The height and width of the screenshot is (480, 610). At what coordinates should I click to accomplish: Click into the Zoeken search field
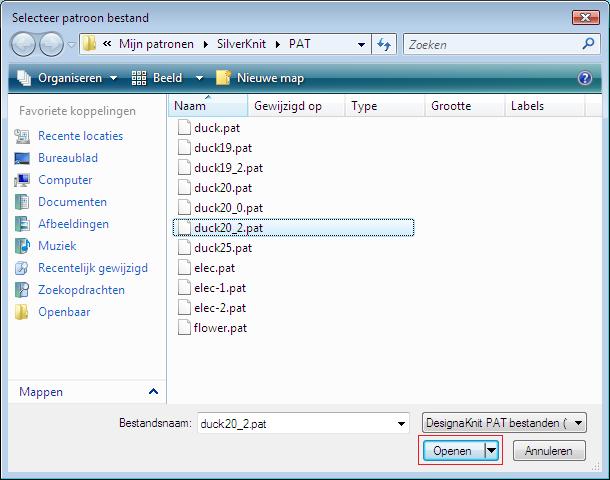(x=490, y=45)
